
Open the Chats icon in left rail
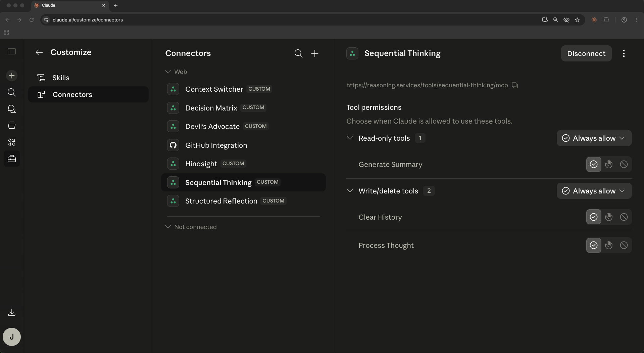pos(12,109)
